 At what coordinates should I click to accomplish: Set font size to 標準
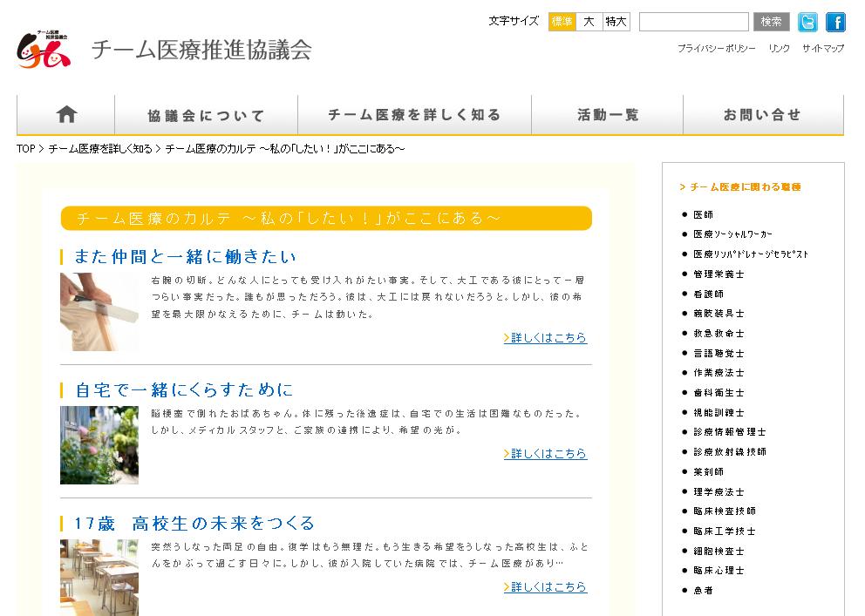click(x=562, y=22)
